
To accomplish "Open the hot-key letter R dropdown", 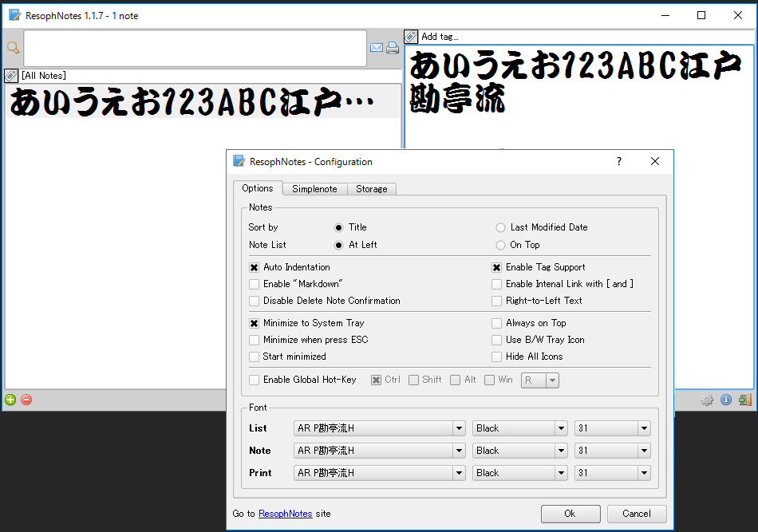I will pyautogui.click(x=540, y=380).
